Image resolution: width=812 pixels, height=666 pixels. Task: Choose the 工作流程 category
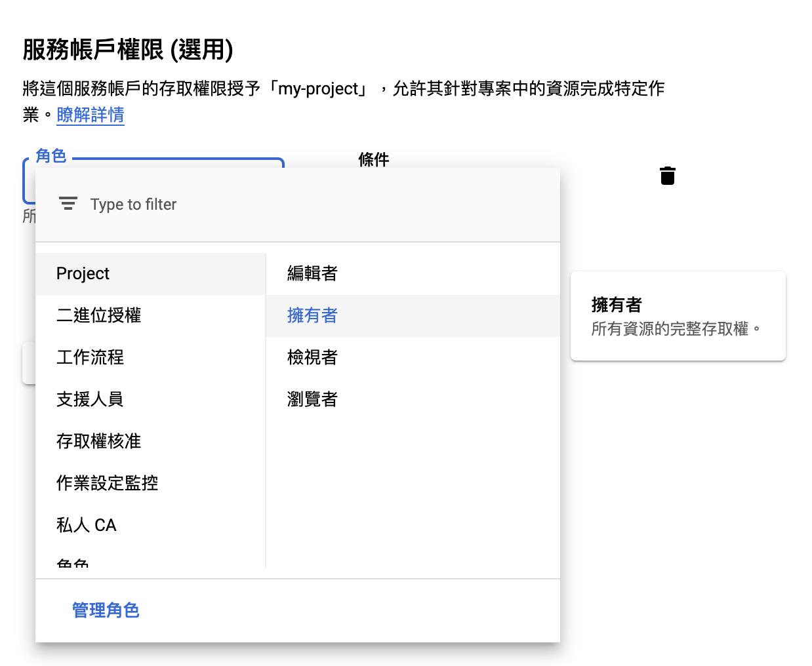pos(151,357)
